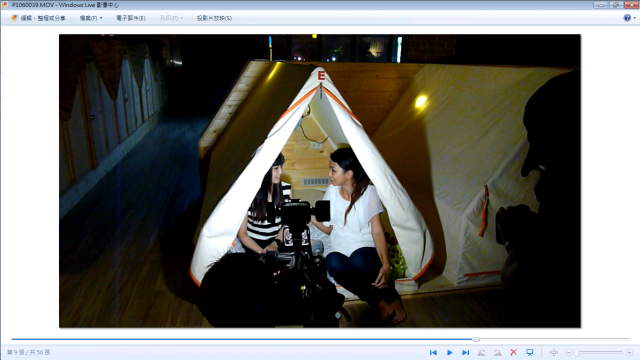
Task: Open the disabled 列印(P) dropdown
Action: (x=171, y=18)
